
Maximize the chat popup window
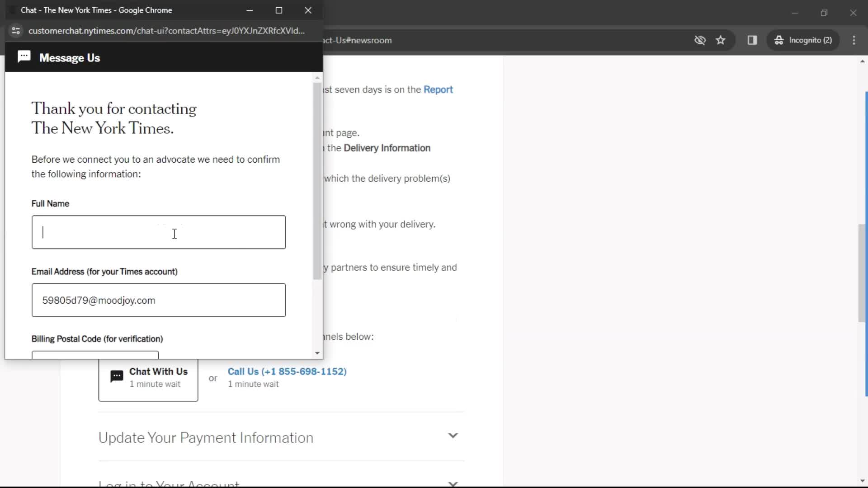pyautogui.click(x=279, y=10)
